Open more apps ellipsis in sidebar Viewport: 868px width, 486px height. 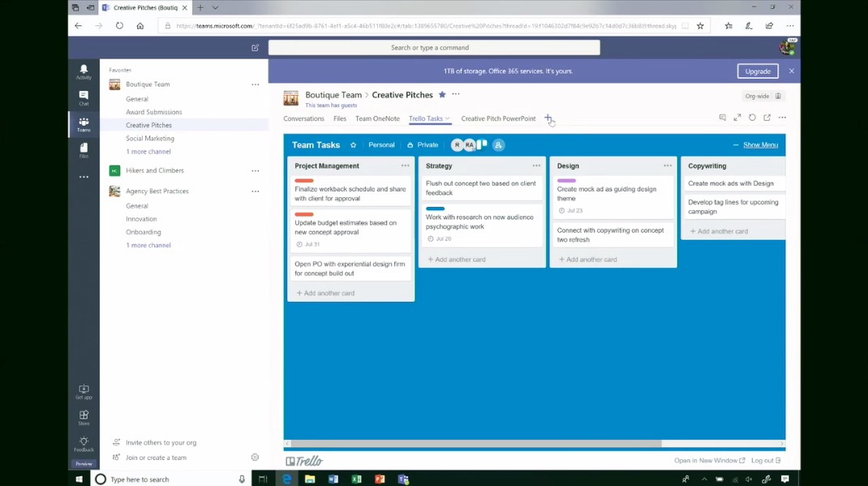click(x=84, y=177)
